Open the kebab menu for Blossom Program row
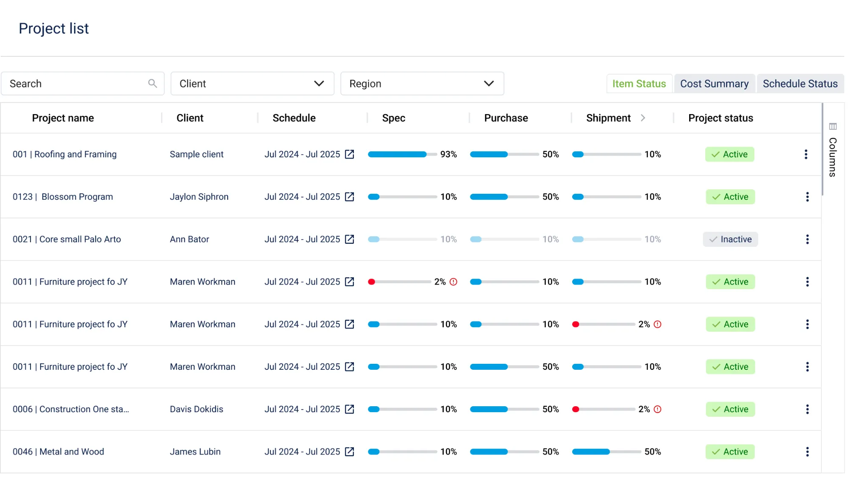This screenshot has width=868, height=480. 807,197
